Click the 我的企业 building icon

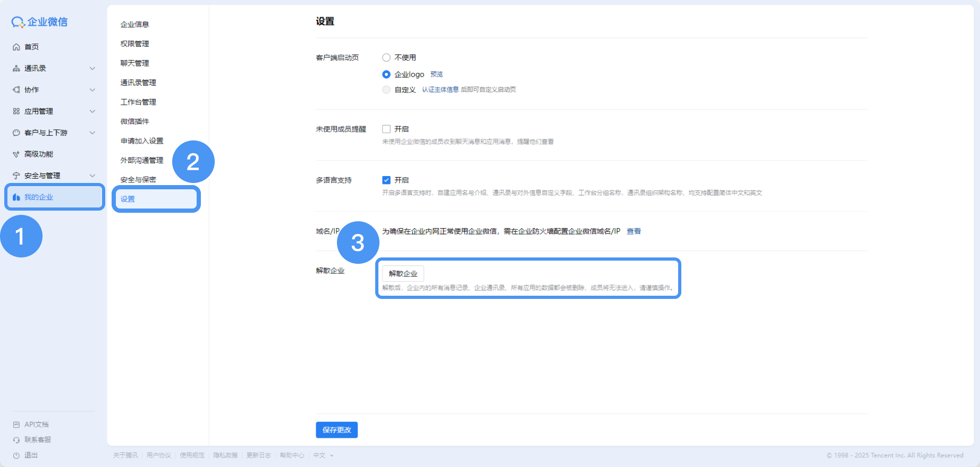click(x=16, y=197)
